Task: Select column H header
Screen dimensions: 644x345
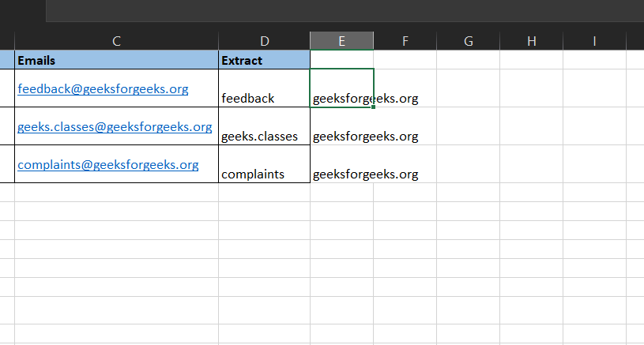Action: pyautogui.click(x=532, y=41)
